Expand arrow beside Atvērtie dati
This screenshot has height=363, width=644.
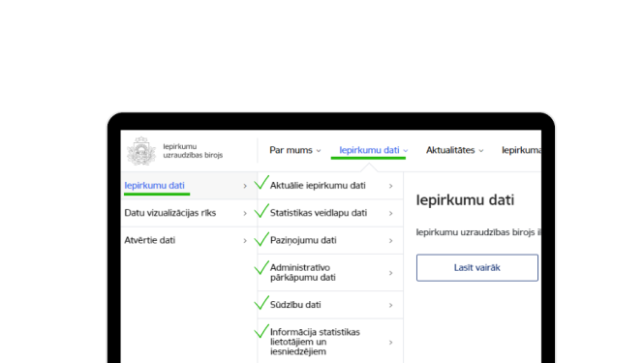tap(245, 241)
